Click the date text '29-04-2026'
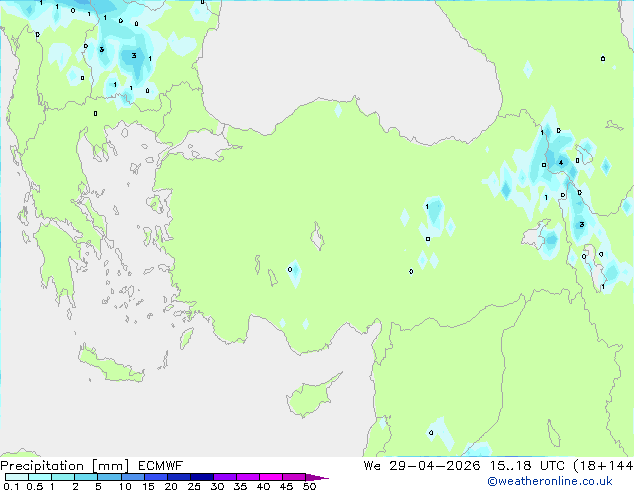634x490 pixels. [435, 466]
